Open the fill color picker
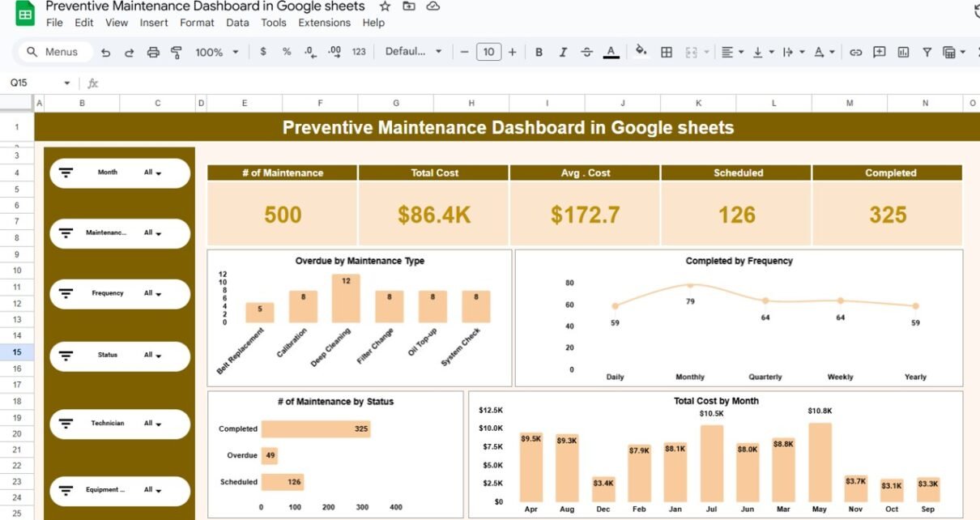Viewport: 980px width, 520px height. (641, 52)
